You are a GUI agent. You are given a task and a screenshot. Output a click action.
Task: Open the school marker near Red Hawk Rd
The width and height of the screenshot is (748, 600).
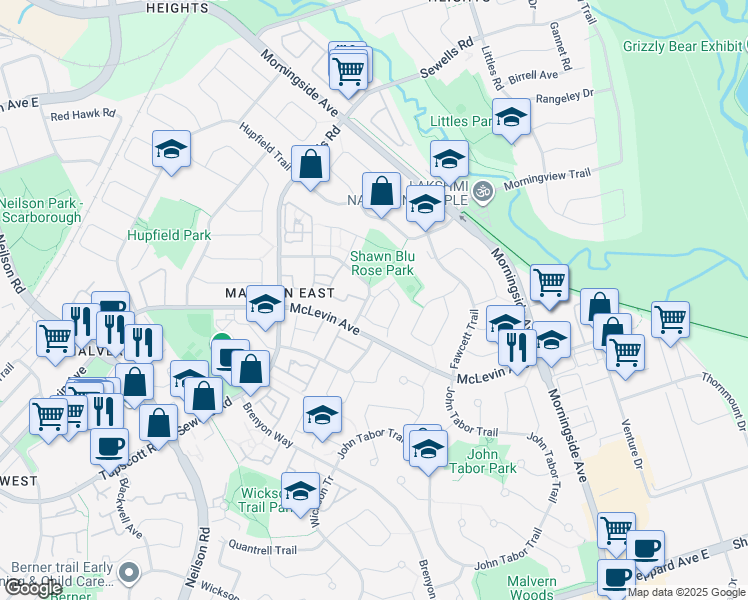[x=172, y=150]
